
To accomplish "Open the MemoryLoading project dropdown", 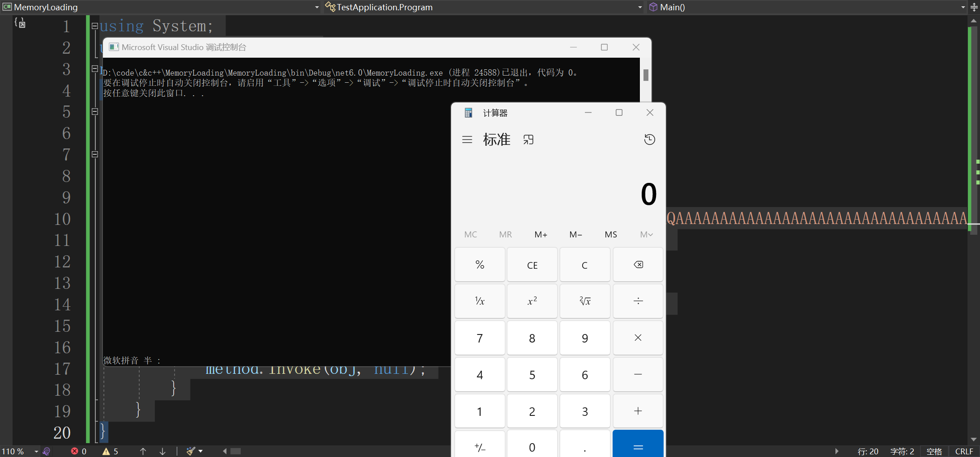I will tap(317, 7).
